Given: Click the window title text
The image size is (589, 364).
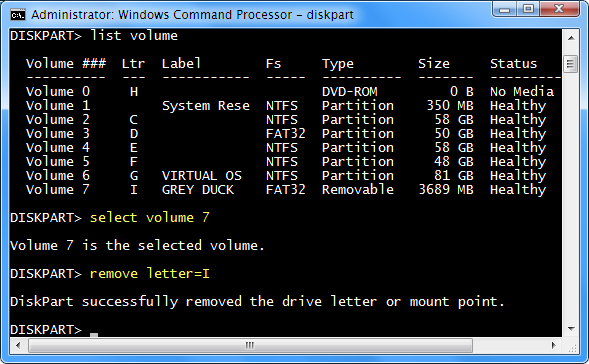Looking at the screenshot, I should (192, 15).
